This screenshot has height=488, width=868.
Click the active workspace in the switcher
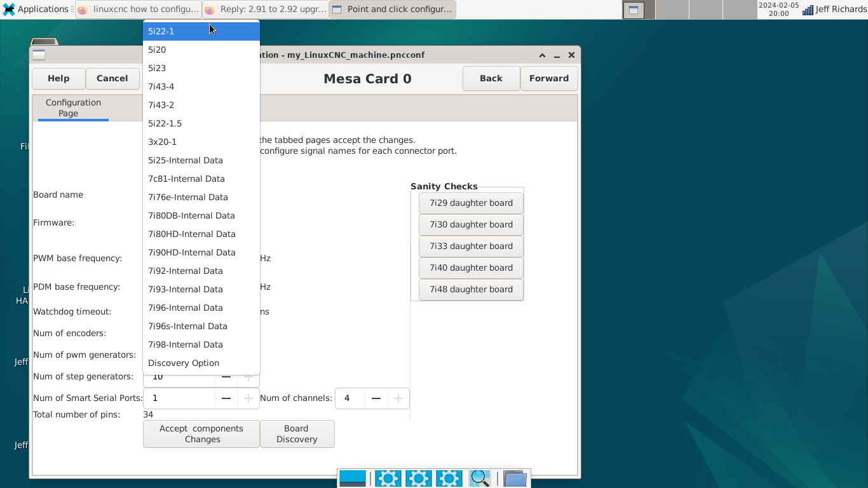[x=634, y=10]
